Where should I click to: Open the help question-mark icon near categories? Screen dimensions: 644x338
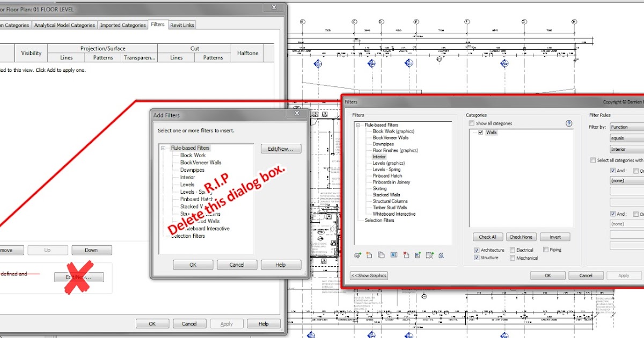point(569,123)
